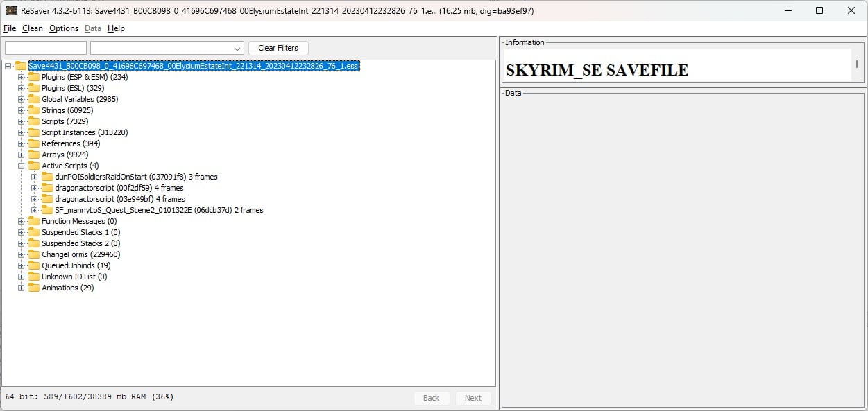
Task: Click the Back button
Action: (432, 398)
